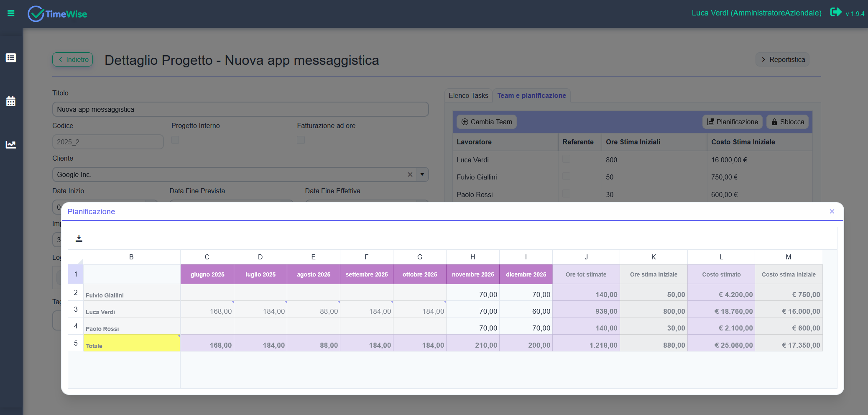Open the calendar sidebar icon
This screenshot has height=415, width=868.
click(x=11, y=101)
